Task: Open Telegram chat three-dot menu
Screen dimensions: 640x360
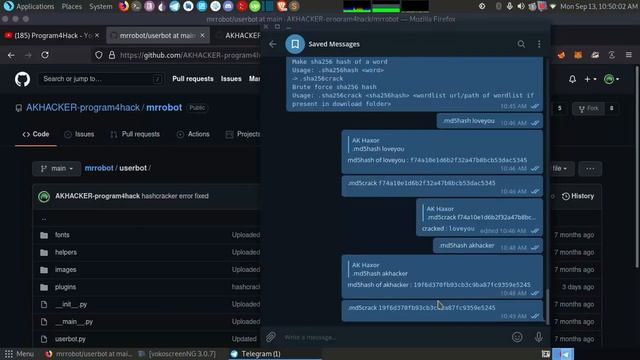Action: coord(539,44)
